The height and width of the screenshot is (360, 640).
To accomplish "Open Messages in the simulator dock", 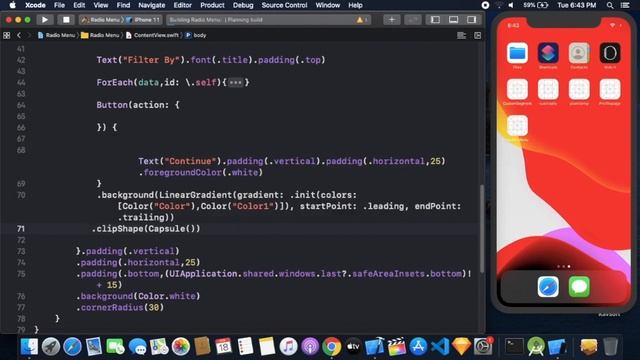I will coord(579,287).
